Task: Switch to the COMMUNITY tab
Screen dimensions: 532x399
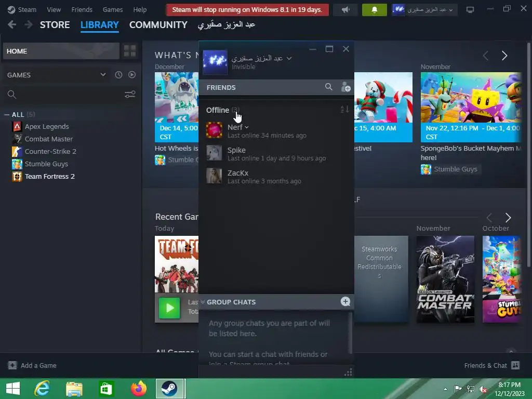Action: (158, 25)
